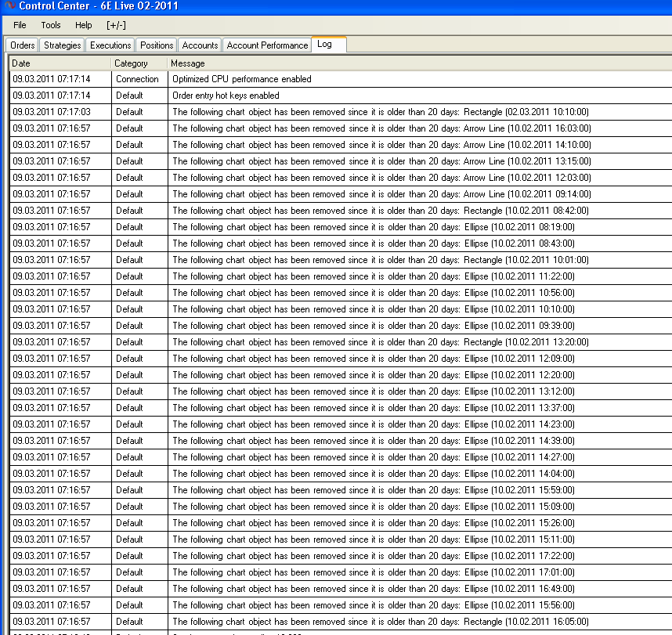Select log row for Ellipse (10.02.2011 15:59:00)

341,490
